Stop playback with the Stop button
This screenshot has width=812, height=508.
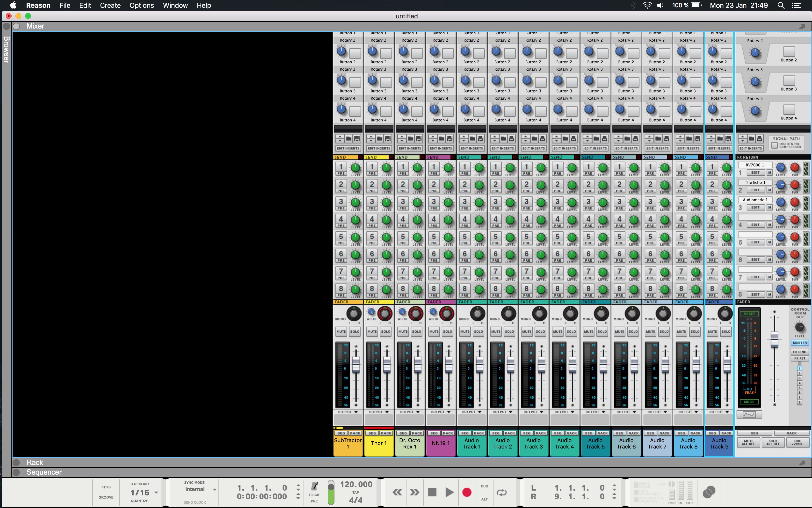(432, 492)
